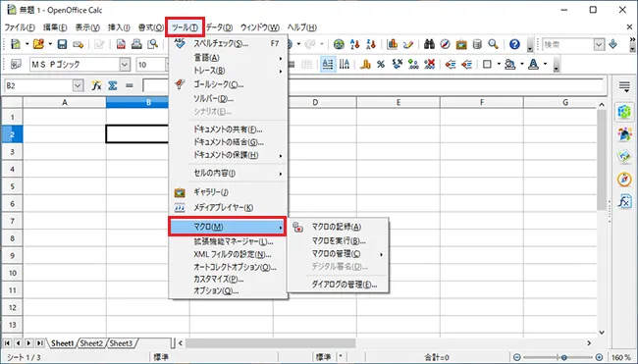Open the 編集 menu
The height and width of the screenshot is (364, 638).
click(x=55, y=27)
